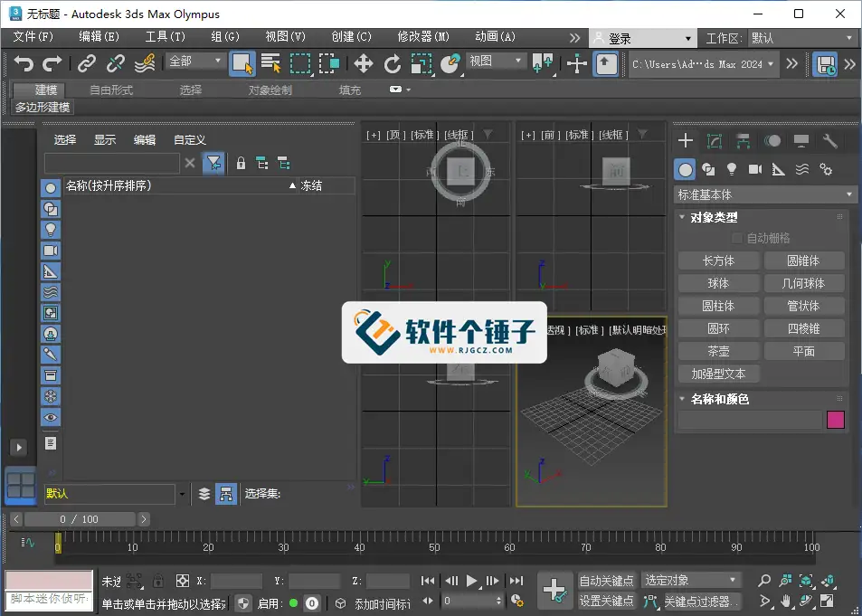Select the Helpers category icon in Create panel

click(778, 168)
